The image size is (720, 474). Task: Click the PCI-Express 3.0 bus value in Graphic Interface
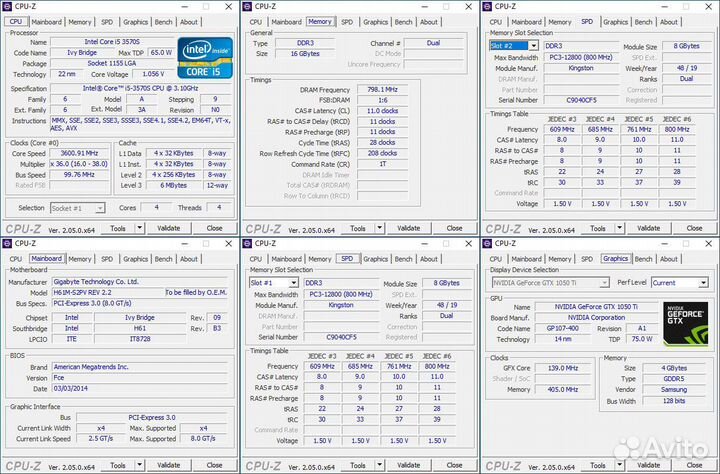click(x=152, y=418)
